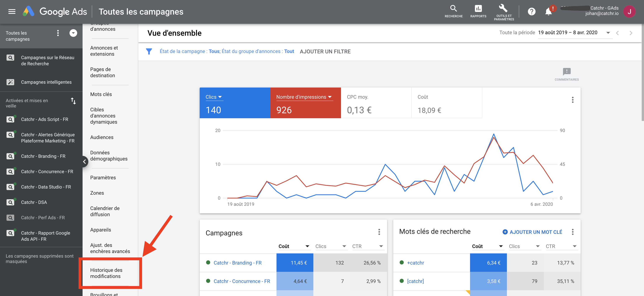Screen dimensions: 644x296
Task: Open chart card three-dot menu
Action: click(573, 100)
